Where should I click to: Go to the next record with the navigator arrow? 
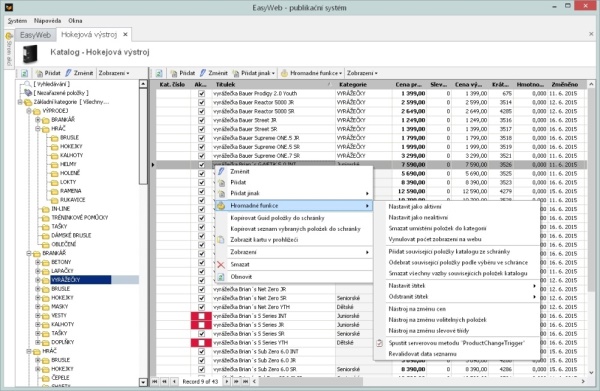point(227,381)
